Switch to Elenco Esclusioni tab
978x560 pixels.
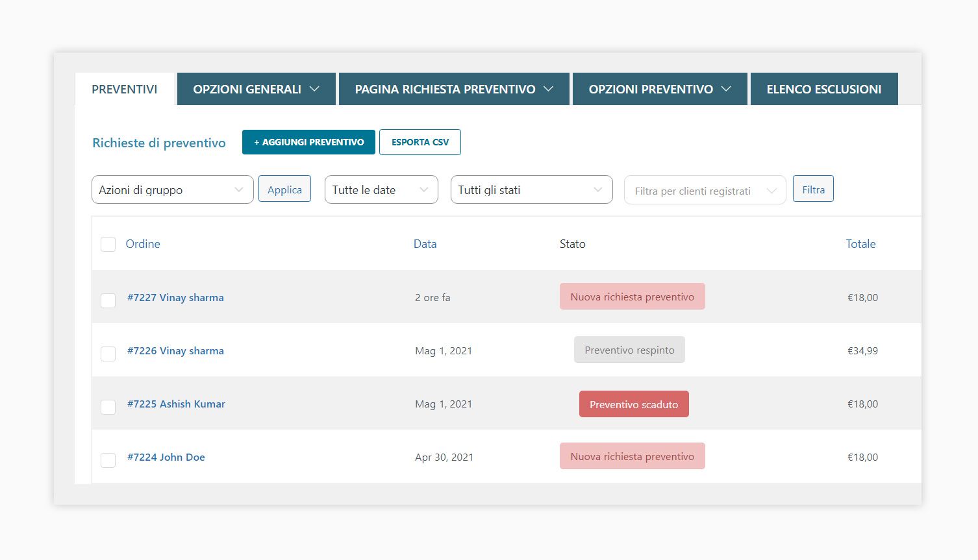pyautogui.click(x=823, y=89)
